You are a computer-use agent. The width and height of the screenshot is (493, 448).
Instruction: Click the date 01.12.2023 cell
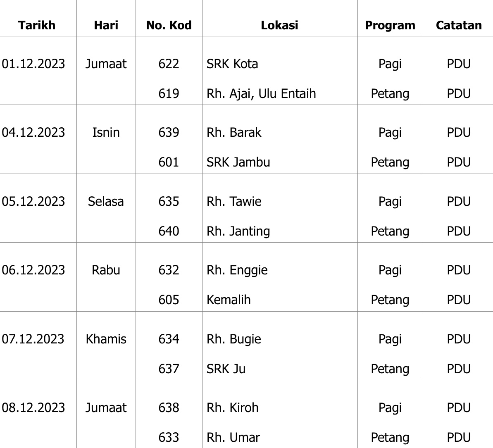33,64
